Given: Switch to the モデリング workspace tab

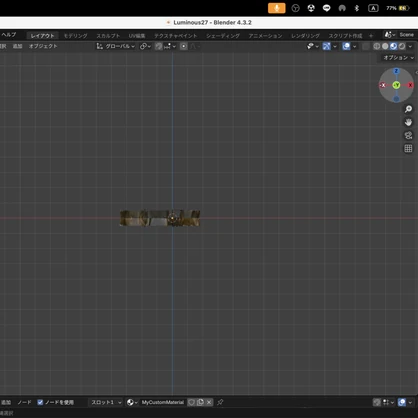Looking at the screenshot, I should tap(76, 36).
